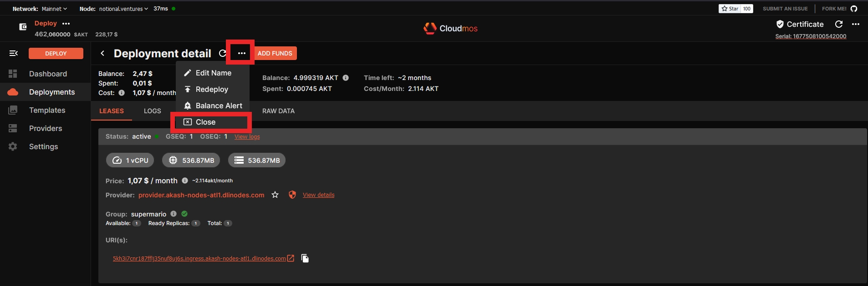
Task: Switch to the LEASES tab
Action: pyautogui.click(x=112, y=111)
